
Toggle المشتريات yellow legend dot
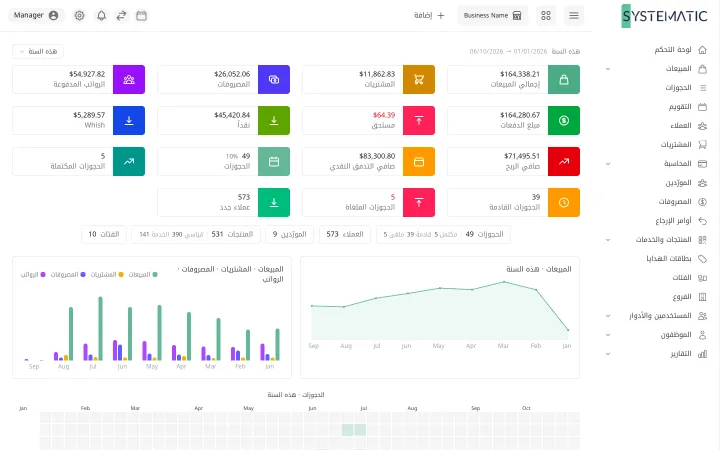tap(121, 275)
